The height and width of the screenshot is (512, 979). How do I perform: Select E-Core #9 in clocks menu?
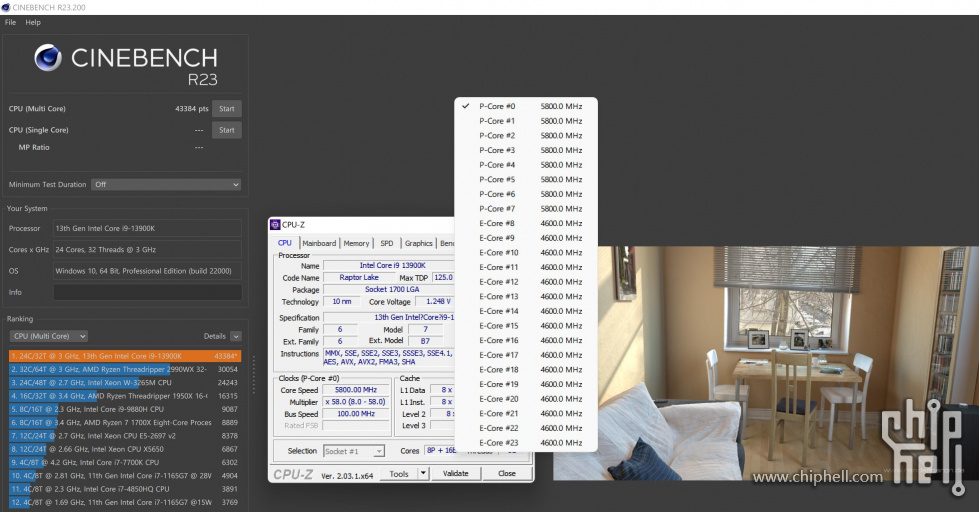[x=526, y=238]
